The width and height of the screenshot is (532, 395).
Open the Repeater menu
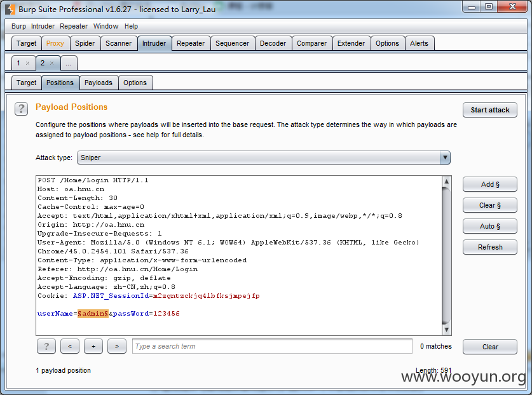tap(74, 26)
